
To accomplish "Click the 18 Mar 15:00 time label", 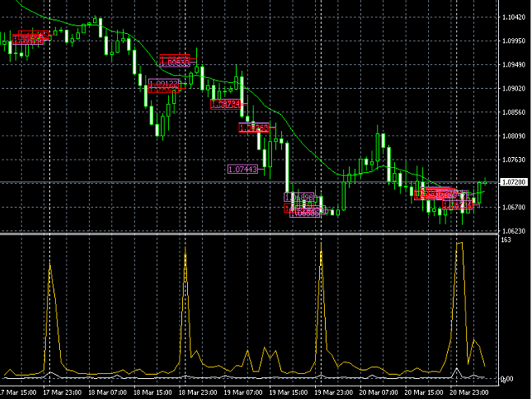I will pos(153,392).
